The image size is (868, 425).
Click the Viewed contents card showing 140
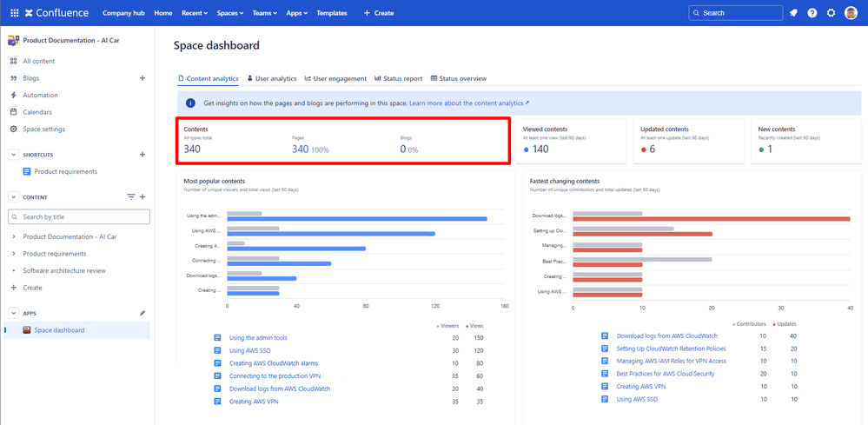[571, 141]
